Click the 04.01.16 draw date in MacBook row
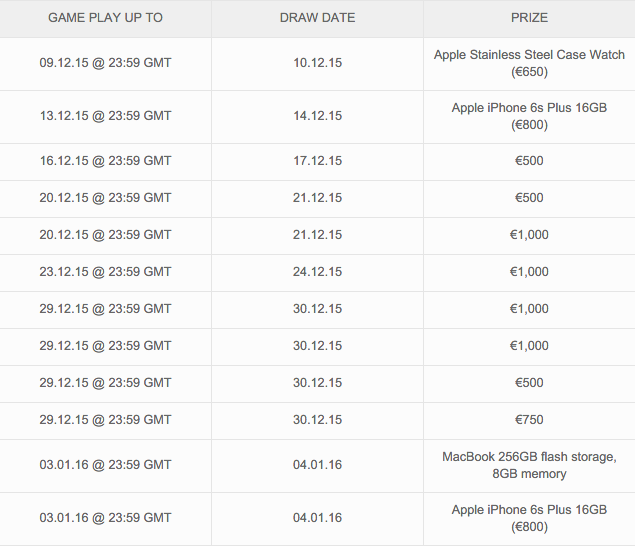Screen dimensions: 635x546 pos(318,465)
